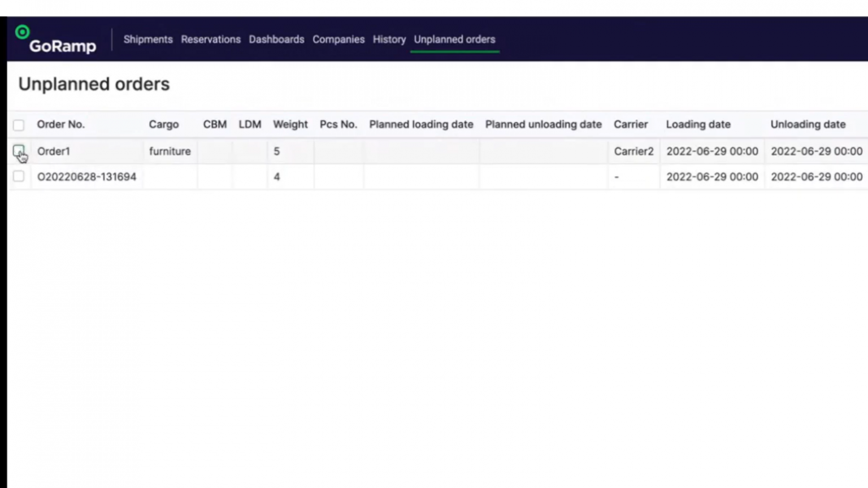Open order O20220628-131694 details

pyautogui.click(x=86, y=177)
